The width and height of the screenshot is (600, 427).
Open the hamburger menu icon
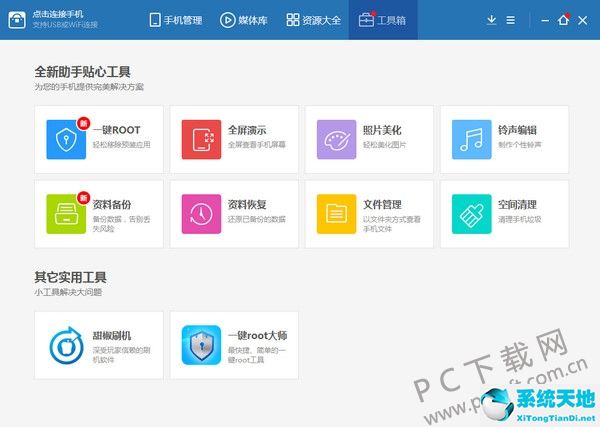[x=510, y=20]
